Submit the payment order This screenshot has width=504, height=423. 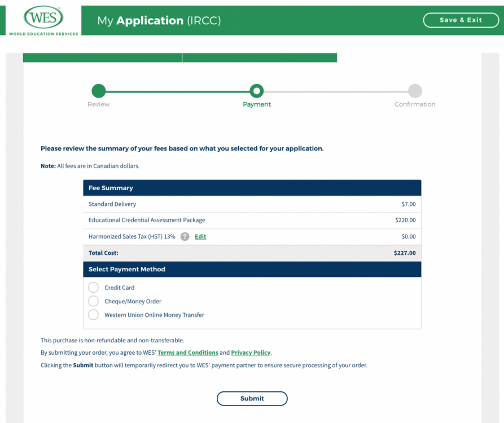pyautogui.click(x=252, y=398)
